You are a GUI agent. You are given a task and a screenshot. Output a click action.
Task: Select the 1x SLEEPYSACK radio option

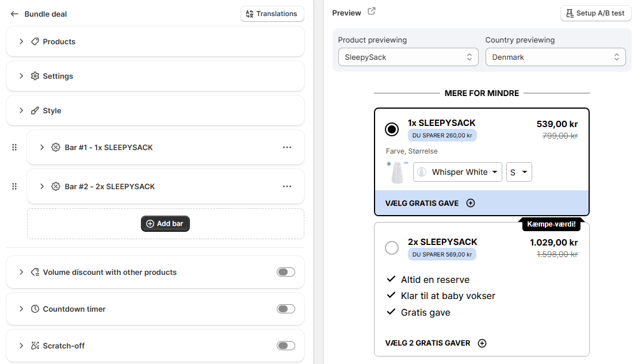[392, 129]
